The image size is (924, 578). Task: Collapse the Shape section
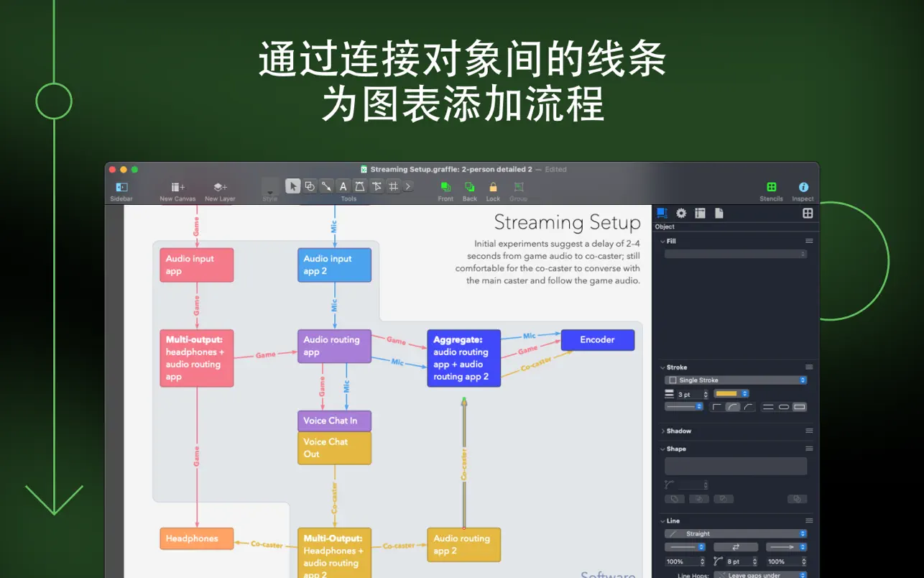662,449
